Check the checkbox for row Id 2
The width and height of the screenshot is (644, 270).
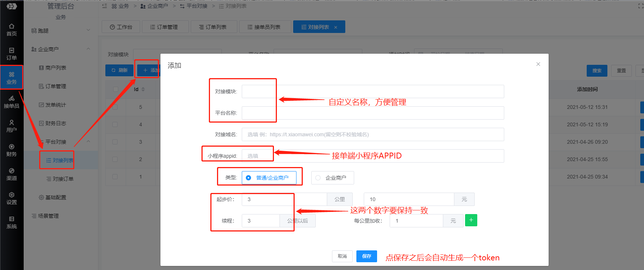coord(115,159)
